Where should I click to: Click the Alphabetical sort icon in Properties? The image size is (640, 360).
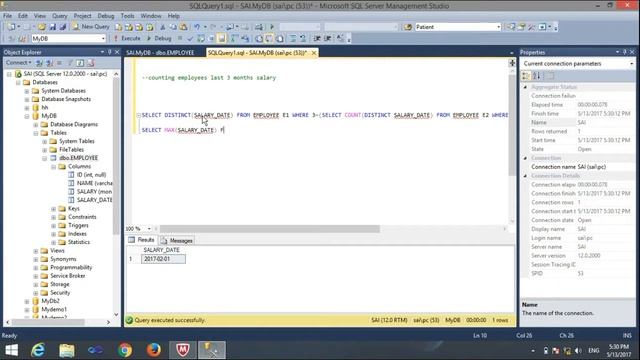[x=537, y=76]
